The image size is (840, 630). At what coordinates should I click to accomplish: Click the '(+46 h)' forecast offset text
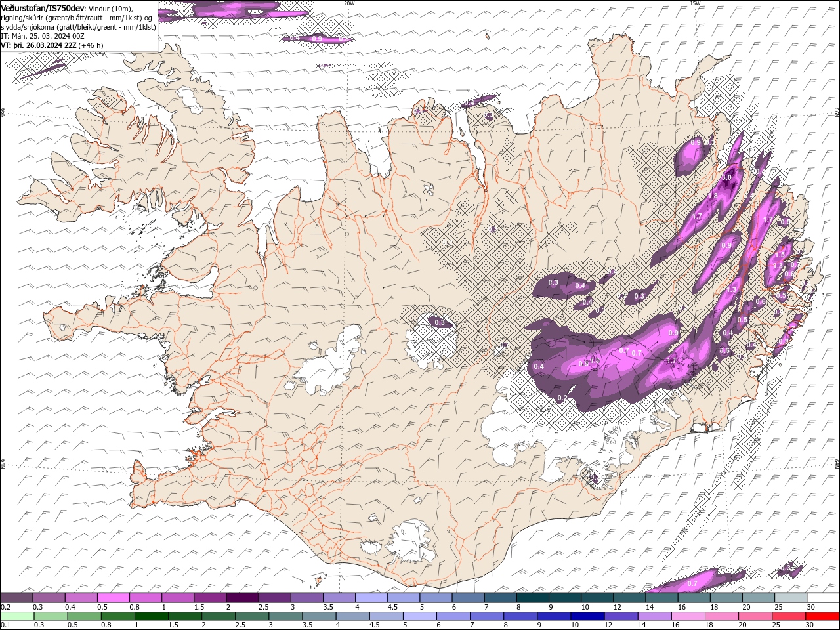[91, 45]
